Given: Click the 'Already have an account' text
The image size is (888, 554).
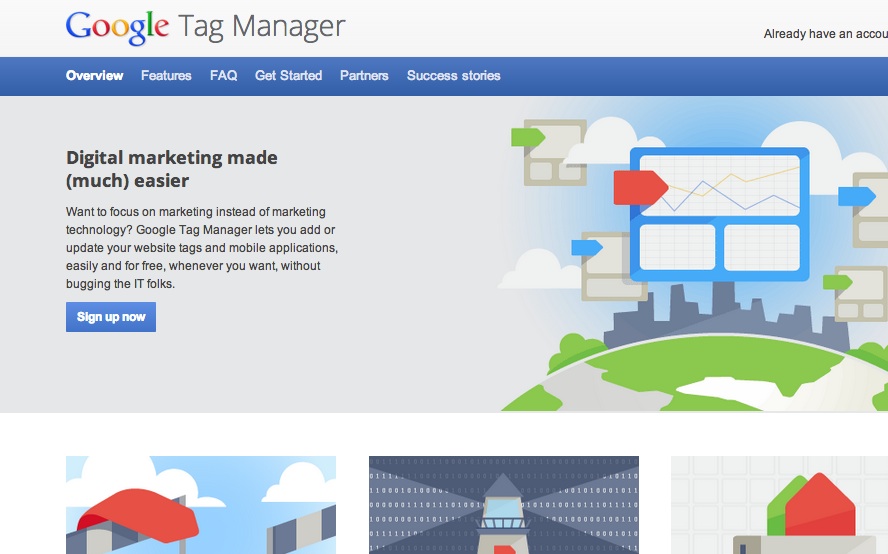Looking at the screenshot, I should pos(825,34).
